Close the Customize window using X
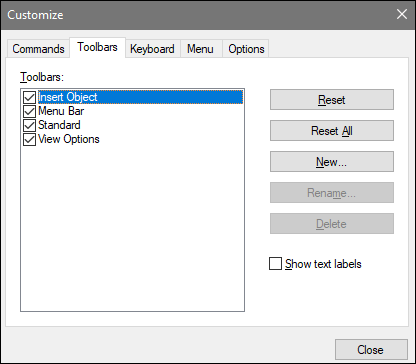 pyautogui.click(x=402, y=15)
